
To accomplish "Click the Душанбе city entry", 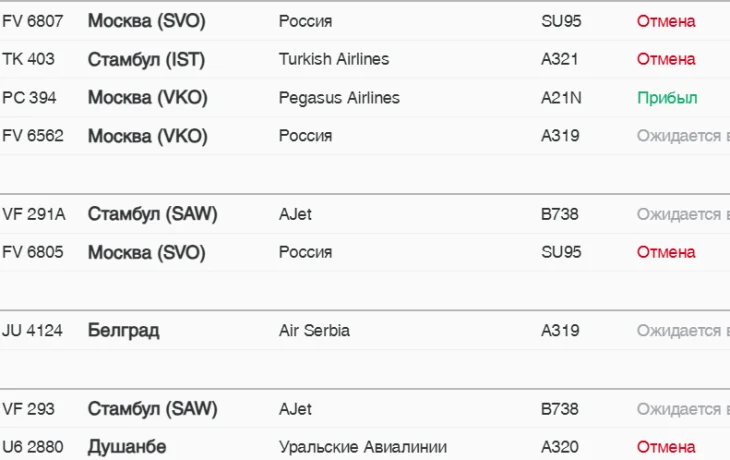I will pos(127,447).
